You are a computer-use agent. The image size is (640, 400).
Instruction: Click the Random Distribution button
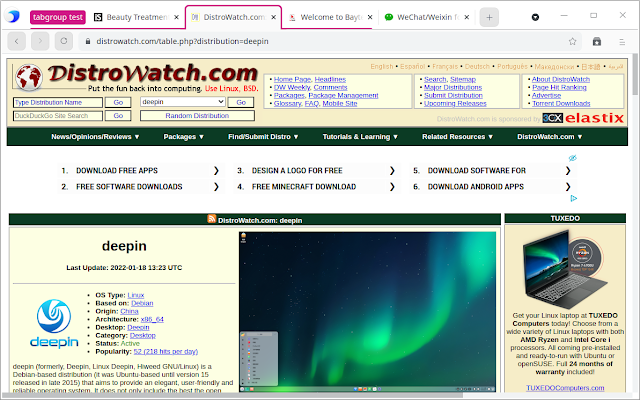[197, 116]
